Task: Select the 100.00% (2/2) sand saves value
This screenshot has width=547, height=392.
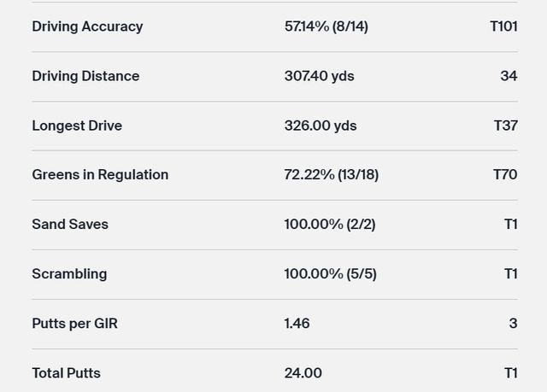Action: click(x=330, y=225)
